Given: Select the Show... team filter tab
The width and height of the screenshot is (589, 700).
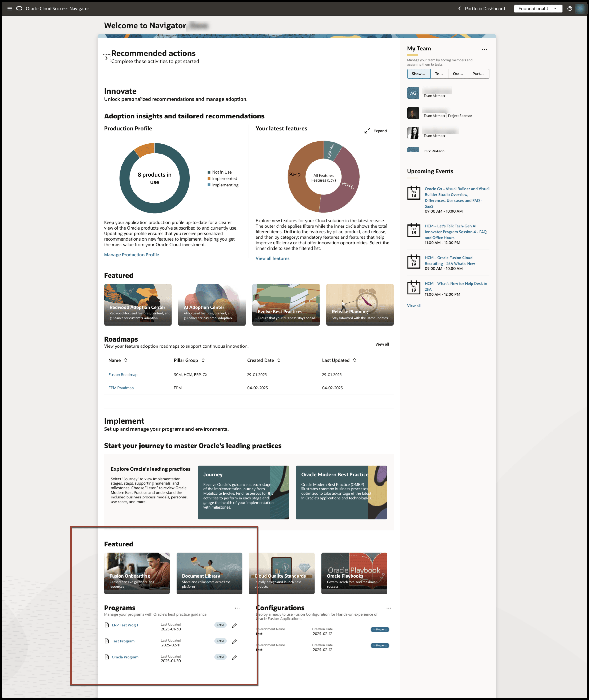Looking at the screenshot, I should coord(418,74).
